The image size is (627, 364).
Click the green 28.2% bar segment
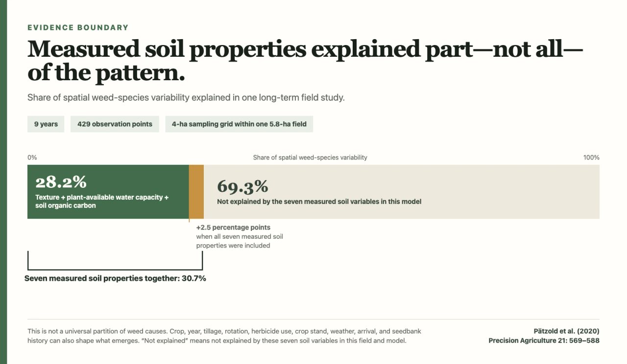pyautogui.click(x=108, y=192)
